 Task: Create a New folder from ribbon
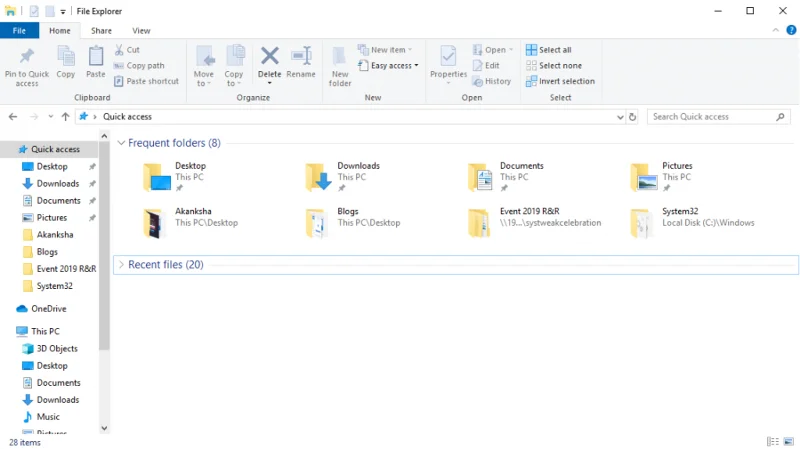click(340, 66)
